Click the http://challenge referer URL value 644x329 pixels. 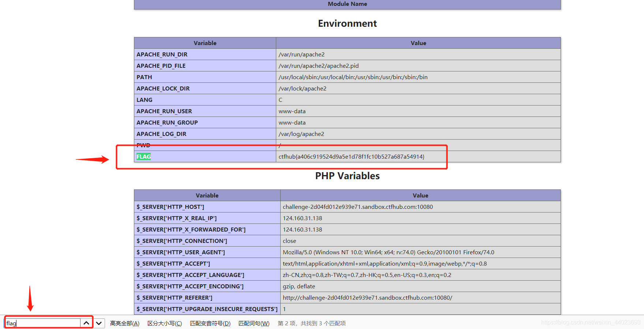pos(367,297)
